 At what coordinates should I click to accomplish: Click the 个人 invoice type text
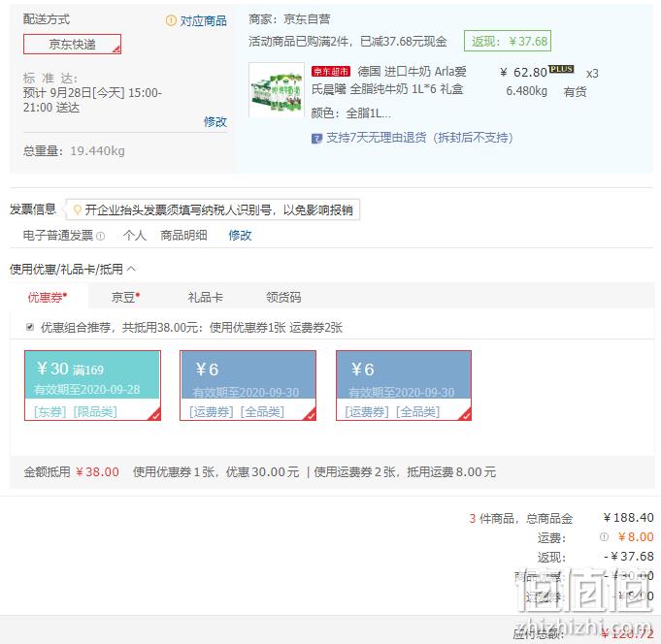(x=135, y=235)
